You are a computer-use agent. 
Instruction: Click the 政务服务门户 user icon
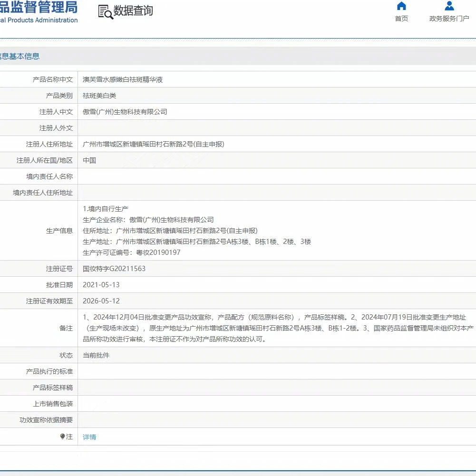[x=449, y=6]
